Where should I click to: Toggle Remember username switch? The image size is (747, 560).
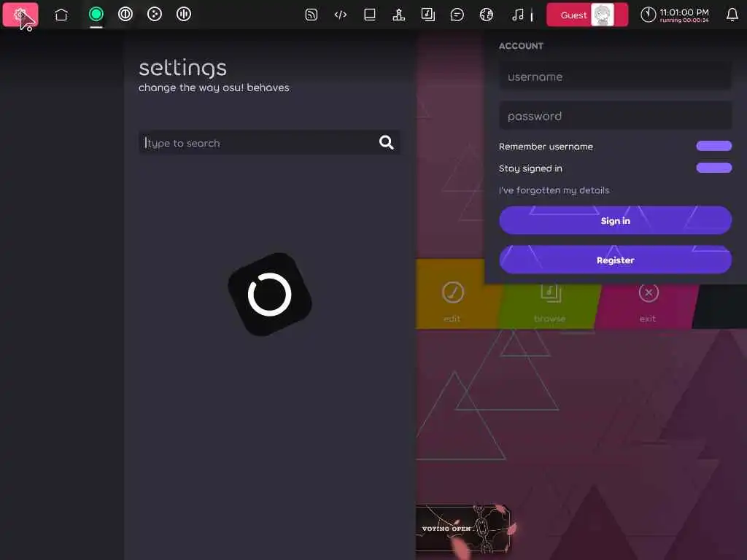point(713,146)
